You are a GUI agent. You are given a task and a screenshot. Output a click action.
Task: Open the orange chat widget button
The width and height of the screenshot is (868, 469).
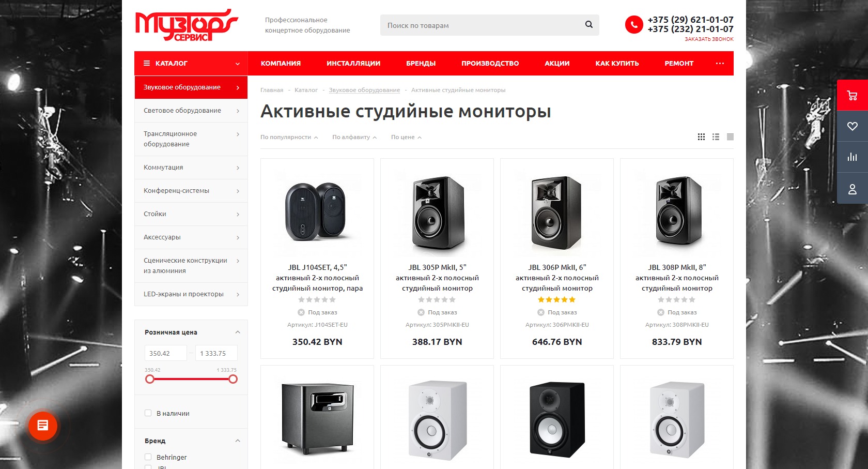[x=43, y=426]
